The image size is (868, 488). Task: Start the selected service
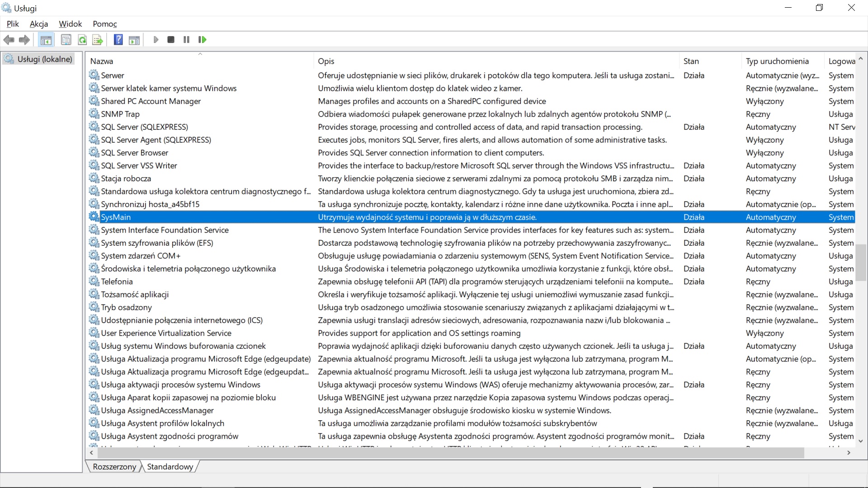pos(156,40)
